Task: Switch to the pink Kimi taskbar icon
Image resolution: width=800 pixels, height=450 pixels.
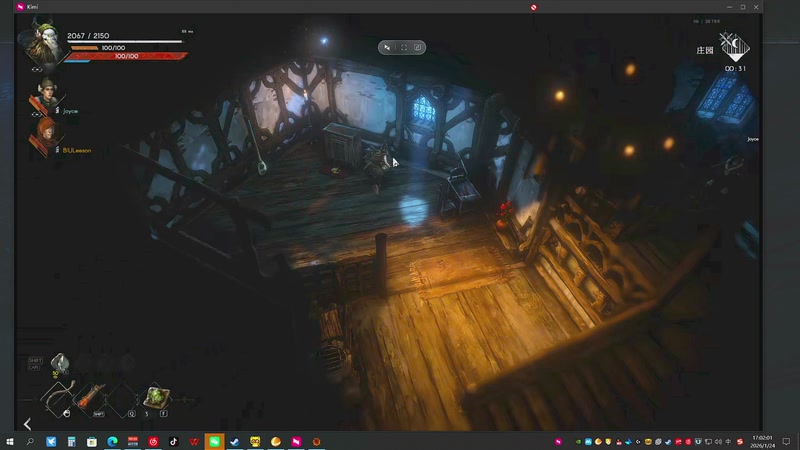Action: pos(296,441)
